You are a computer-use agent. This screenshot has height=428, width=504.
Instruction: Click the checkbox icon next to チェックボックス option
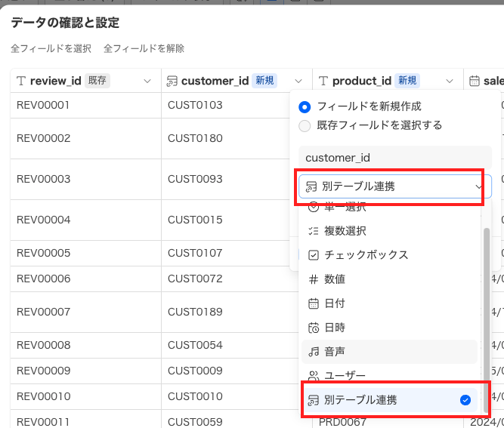314,255
